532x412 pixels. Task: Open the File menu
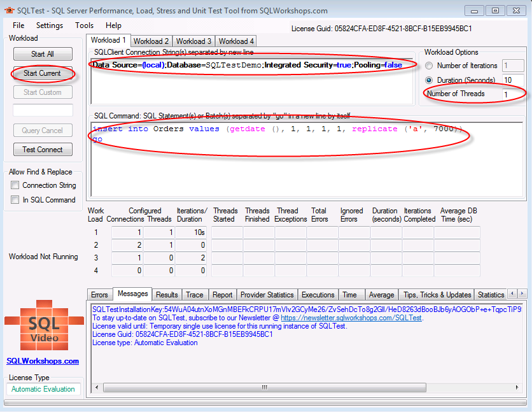click(18, 25)
